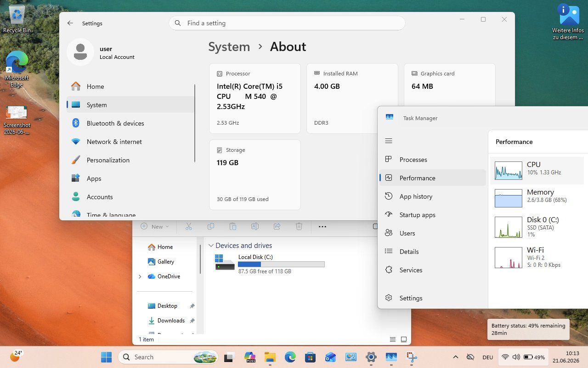The width and height of the screenshot is (588, 368).
Task: Click the Processor card in Settings
Action: (x=255, y=98)
